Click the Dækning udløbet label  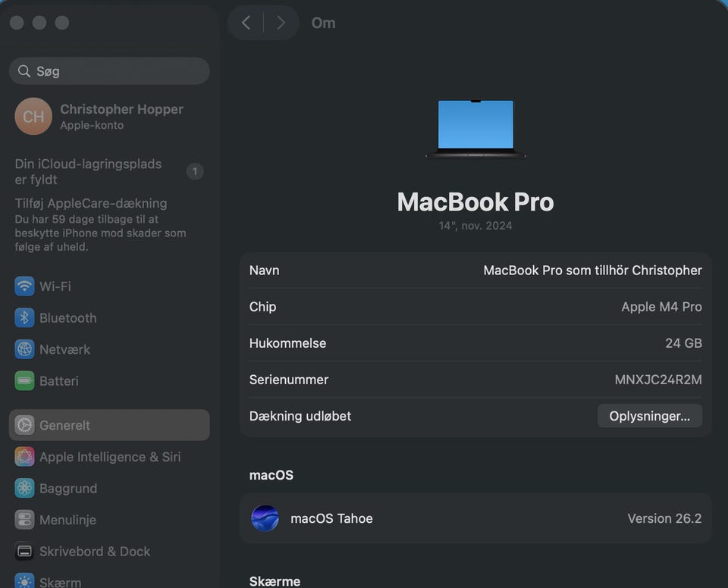click(300, 416)
